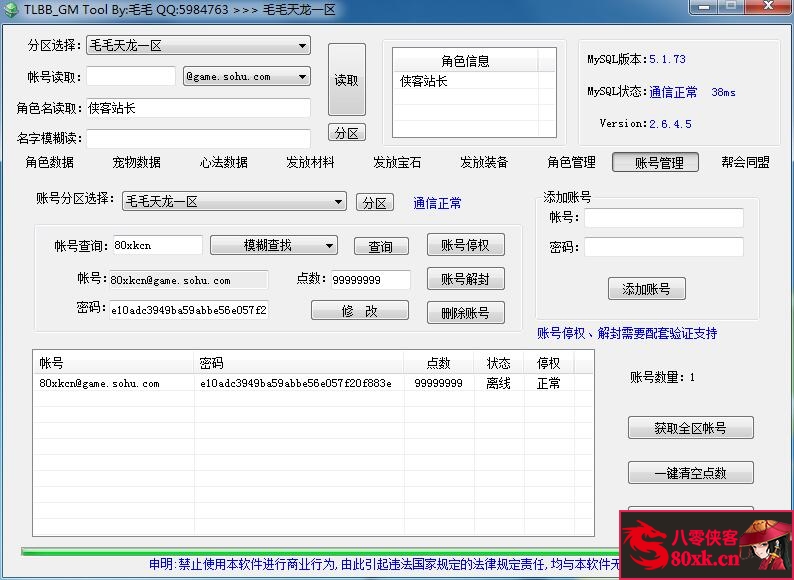
Task: Click the 38ms latency text
Action: click(x=723, y=92)
